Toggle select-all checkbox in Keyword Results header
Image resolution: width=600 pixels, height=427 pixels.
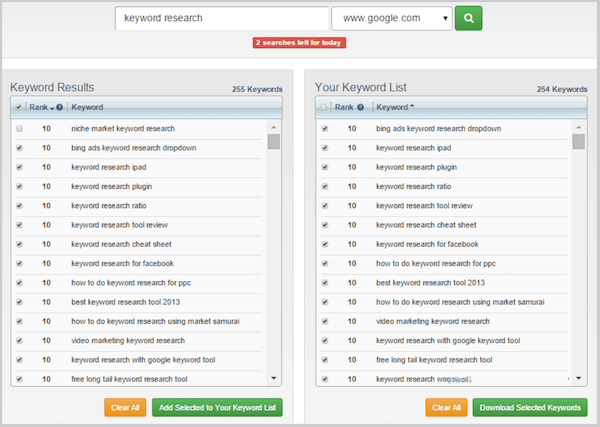pyautogui.click(x=18, y=108)
